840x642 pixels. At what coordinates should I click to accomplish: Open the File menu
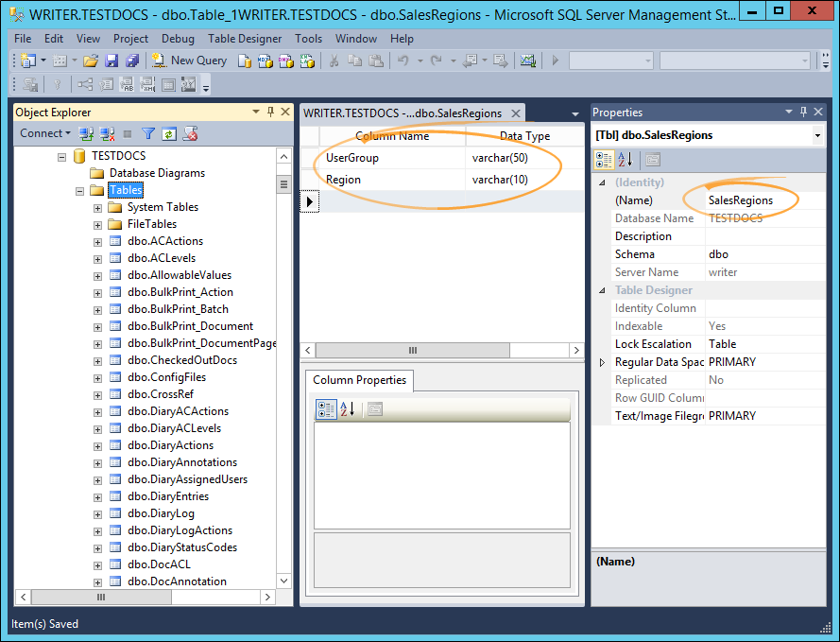[23, 39]
